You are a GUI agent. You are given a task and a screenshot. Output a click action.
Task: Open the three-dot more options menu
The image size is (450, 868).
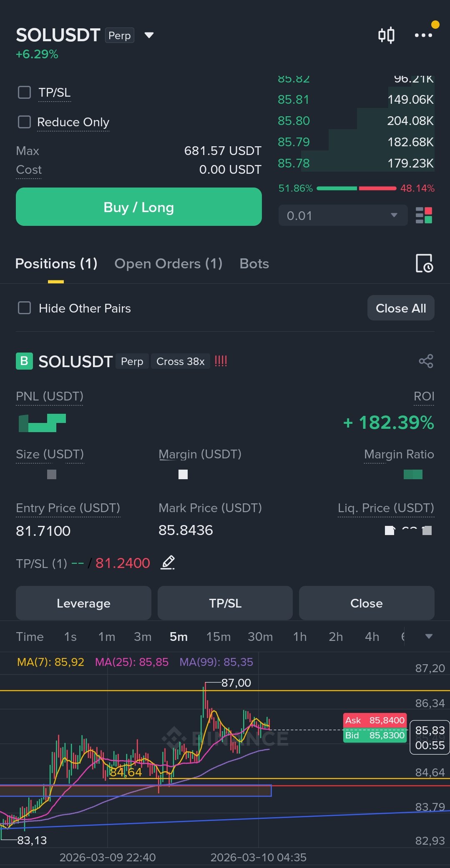click(x=423, y=35)
